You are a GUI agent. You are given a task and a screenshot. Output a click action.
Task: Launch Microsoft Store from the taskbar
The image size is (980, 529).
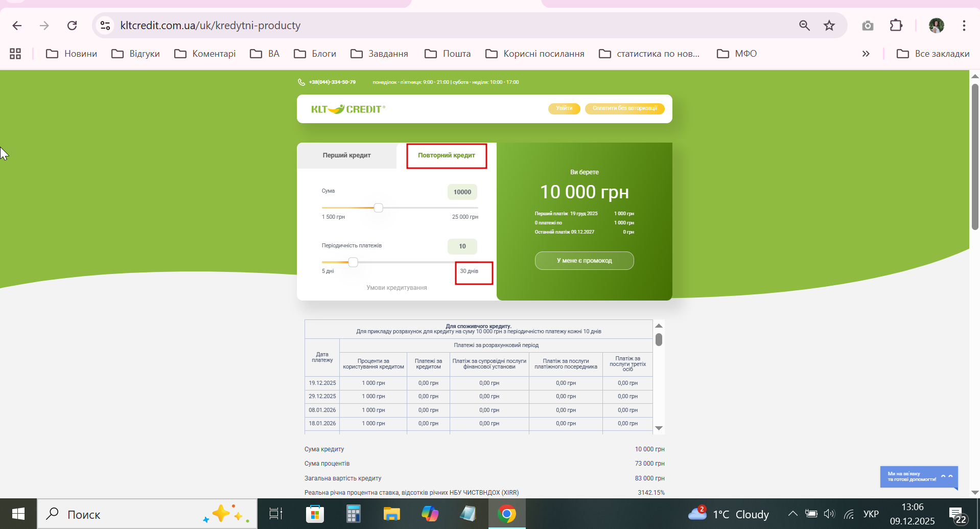pos(315,514)
